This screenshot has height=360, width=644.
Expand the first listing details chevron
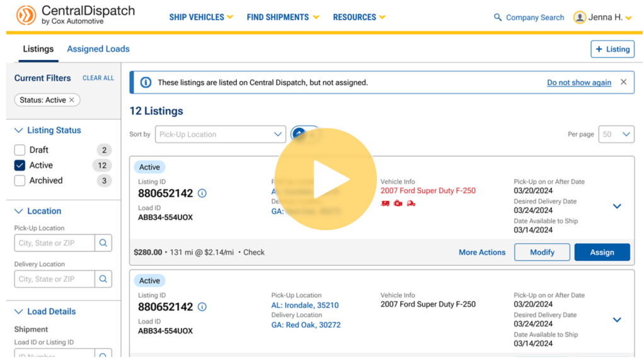[x=617, y=206]
